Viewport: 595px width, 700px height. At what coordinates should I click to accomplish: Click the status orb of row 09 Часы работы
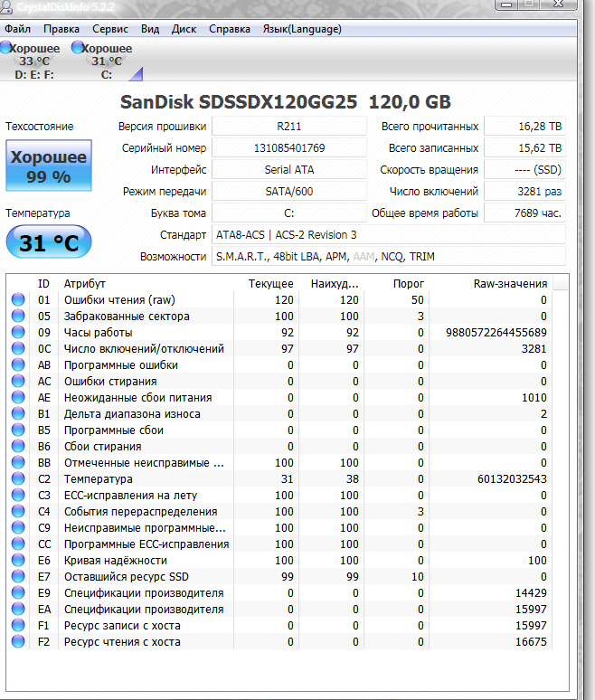click(x=18, y=332)
